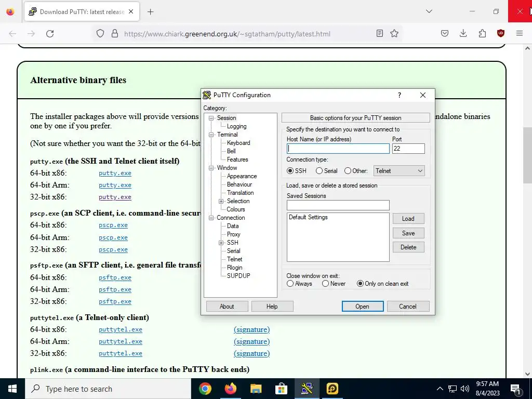Click the PuTTY icon in dialog title bar
532x399 pixels.
click(207, 95)
